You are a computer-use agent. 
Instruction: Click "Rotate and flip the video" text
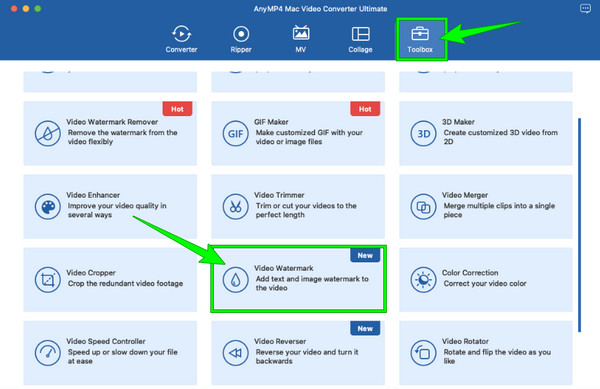click(x=497, y=356)
